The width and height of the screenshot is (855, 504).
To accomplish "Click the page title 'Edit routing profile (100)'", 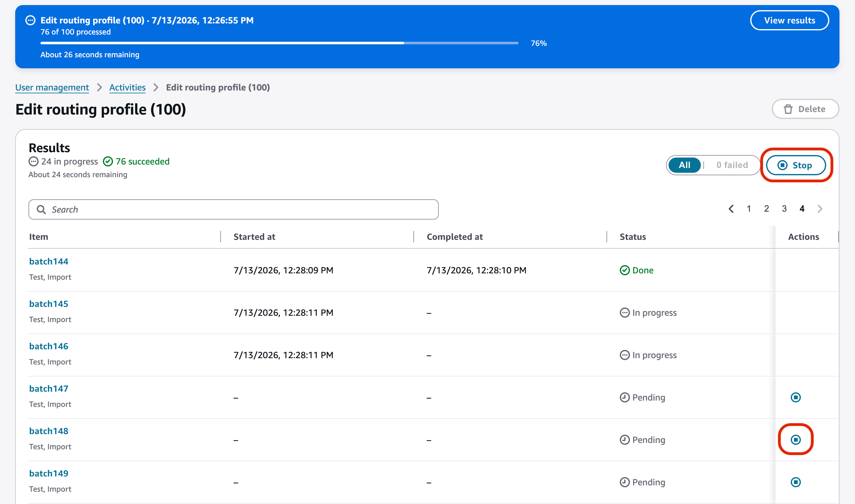I will click(101, 109).
